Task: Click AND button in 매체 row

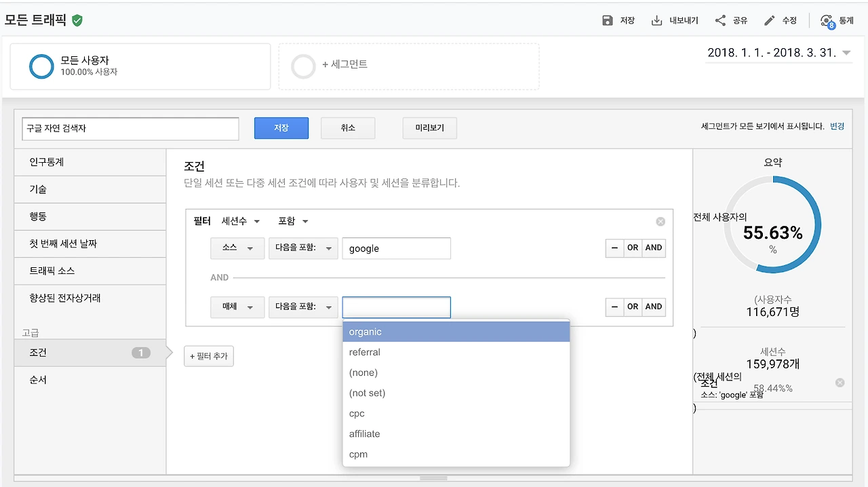Action: coord(654,307)
